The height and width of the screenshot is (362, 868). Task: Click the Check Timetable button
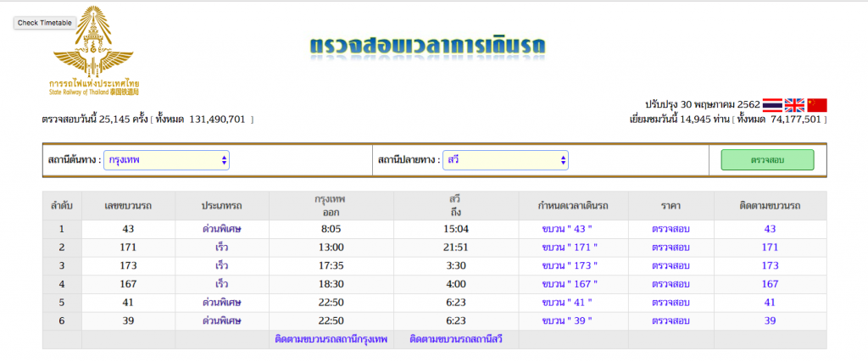[44, 23]
